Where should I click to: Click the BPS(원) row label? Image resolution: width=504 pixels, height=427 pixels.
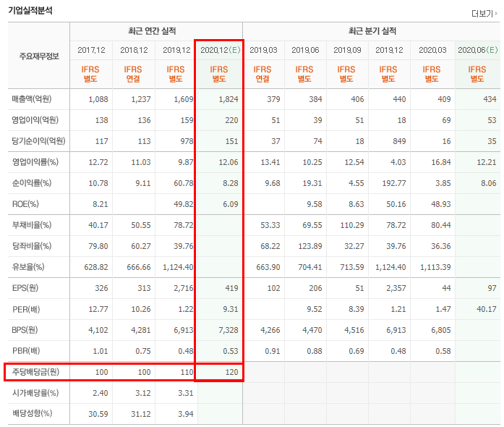[x=25, y=330]
